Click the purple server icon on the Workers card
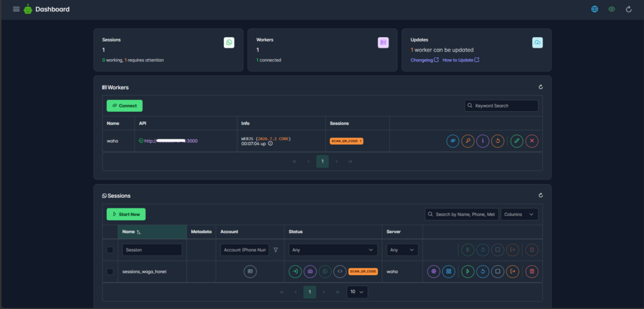644x309 pixels. tap(383, 43)
